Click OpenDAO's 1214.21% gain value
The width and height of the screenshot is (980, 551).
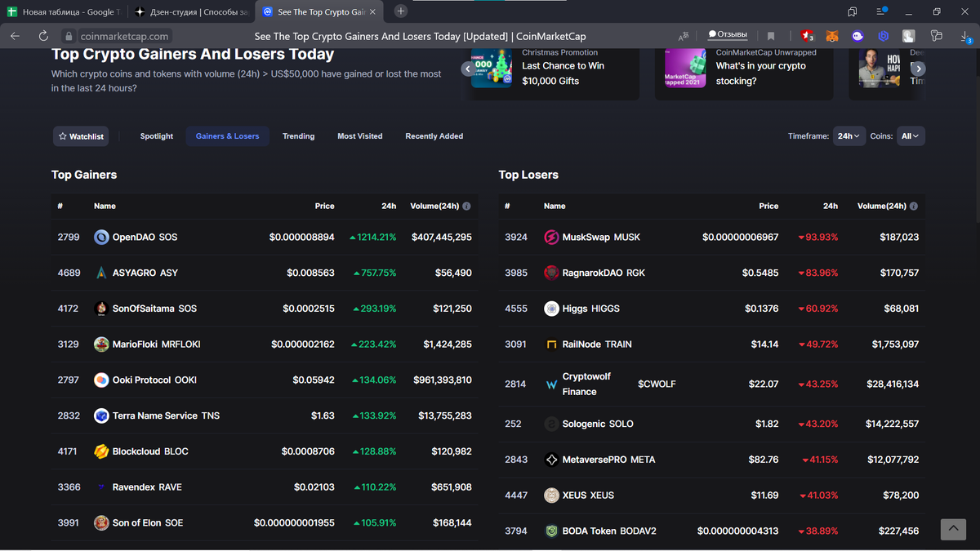(x=372, y=238)
